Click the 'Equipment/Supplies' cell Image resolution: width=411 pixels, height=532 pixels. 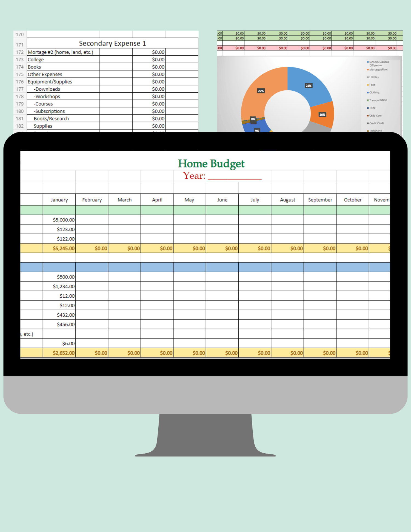click(x=63, y=82)
